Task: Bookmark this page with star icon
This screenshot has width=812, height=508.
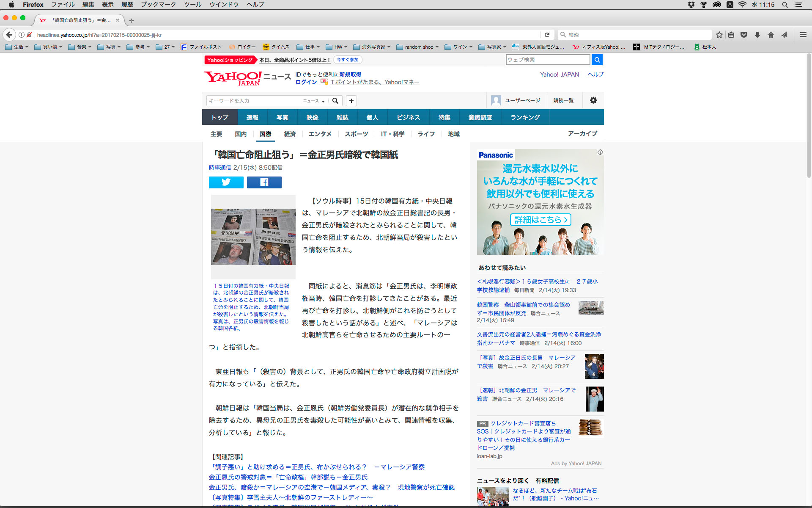Action: tap(719, 35)
